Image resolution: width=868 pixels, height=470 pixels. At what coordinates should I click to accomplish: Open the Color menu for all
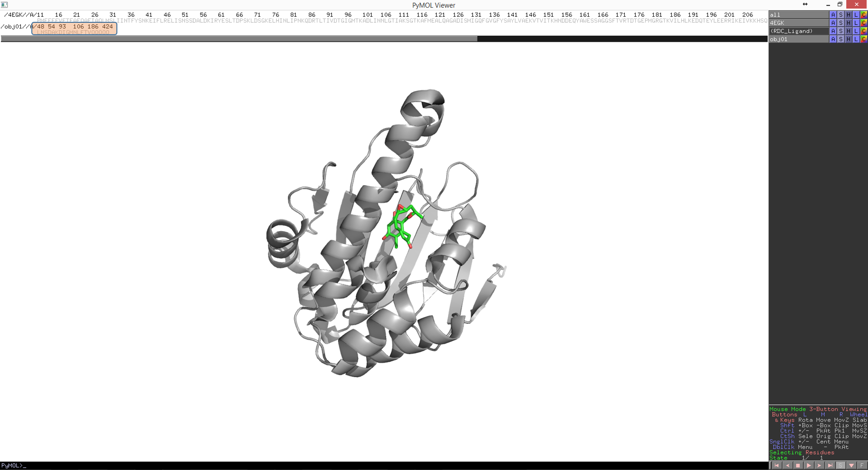[864, 15]
